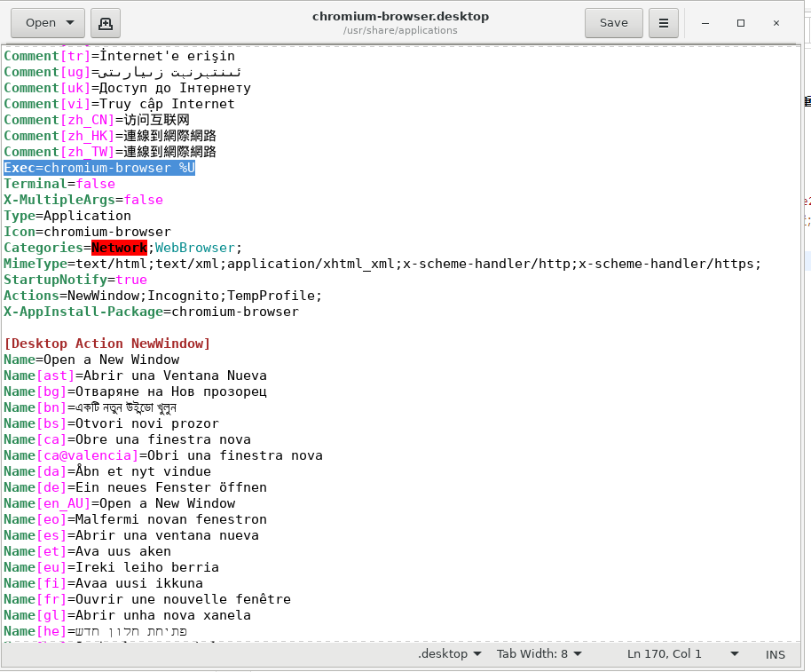
Task: Click the Name[es]=Abrir una ventana nueva line
Action: pyautogui.click(x=131, y=536)
